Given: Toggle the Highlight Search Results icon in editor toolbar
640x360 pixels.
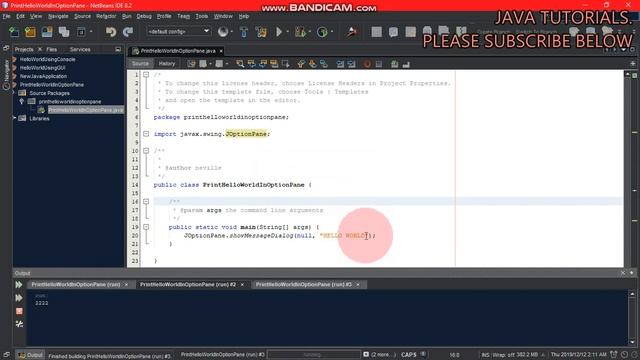Looking at the screenshot, I should [274, 64].
